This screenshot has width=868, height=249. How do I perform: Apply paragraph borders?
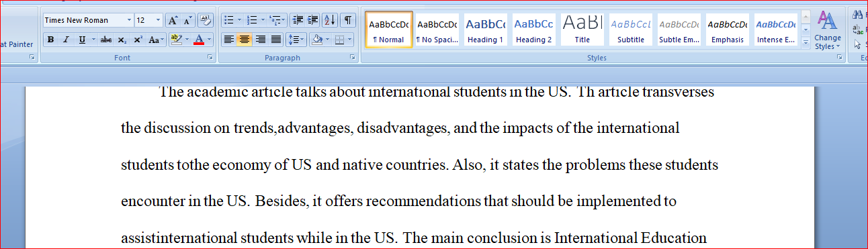point(340,40)
